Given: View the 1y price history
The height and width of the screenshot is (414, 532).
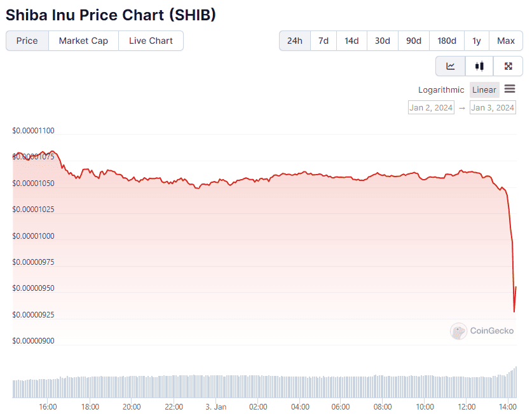Looking at the screenshot, I should click(x=477, y=41).
